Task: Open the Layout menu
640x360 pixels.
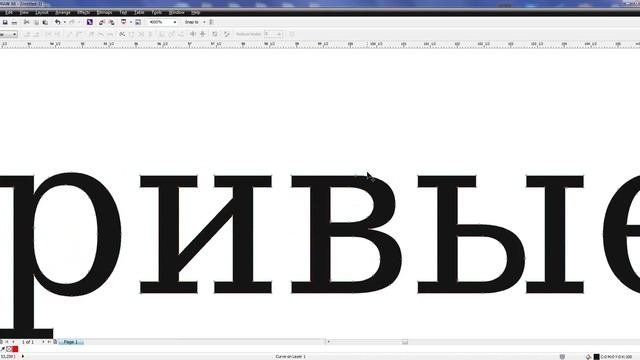Action: point(42,13)
